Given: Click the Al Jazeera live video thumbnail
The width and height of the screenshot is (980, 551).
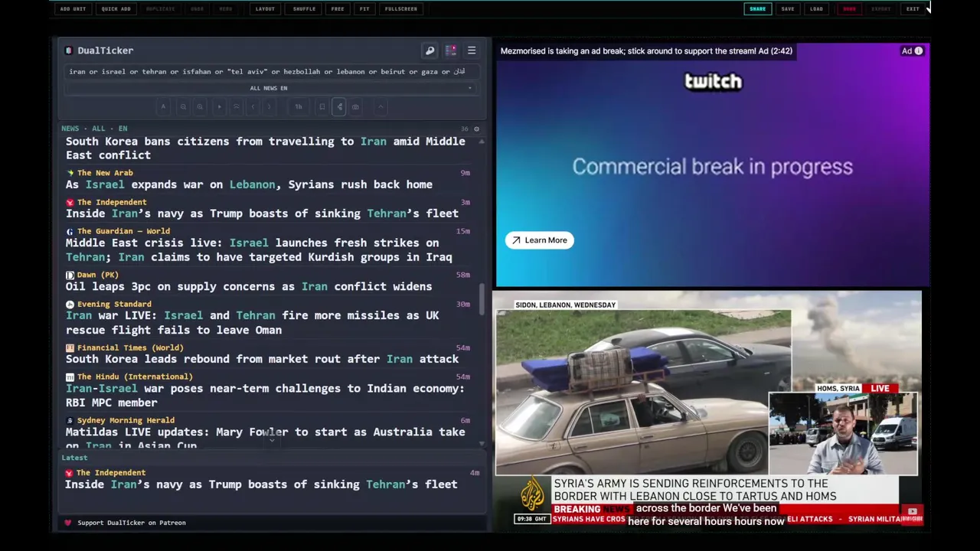Looking at the screenshot, I should tap(707, 411).
